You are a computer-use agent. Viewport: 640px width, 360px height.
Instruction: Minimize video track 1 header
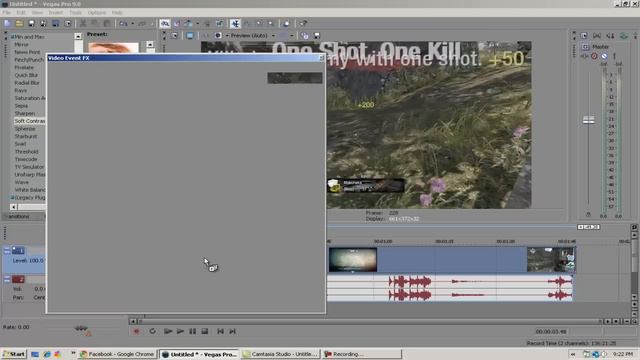click(7, 251)
